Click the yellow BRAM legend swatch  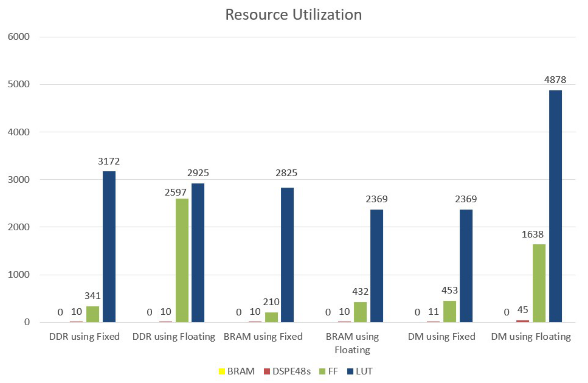(x=222, y=371)
